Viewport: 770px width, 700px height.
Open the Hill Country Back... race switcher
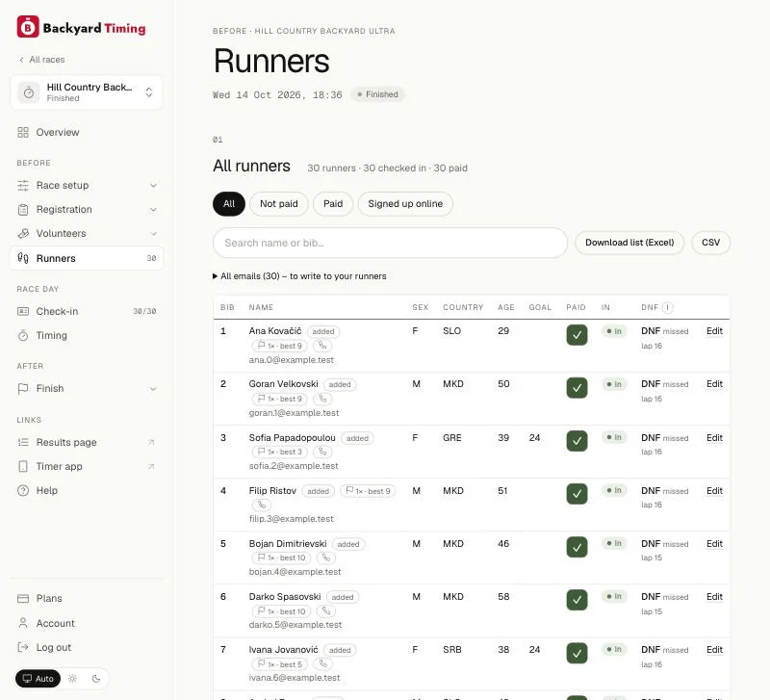pyautogui.click(x=87, y=92)
